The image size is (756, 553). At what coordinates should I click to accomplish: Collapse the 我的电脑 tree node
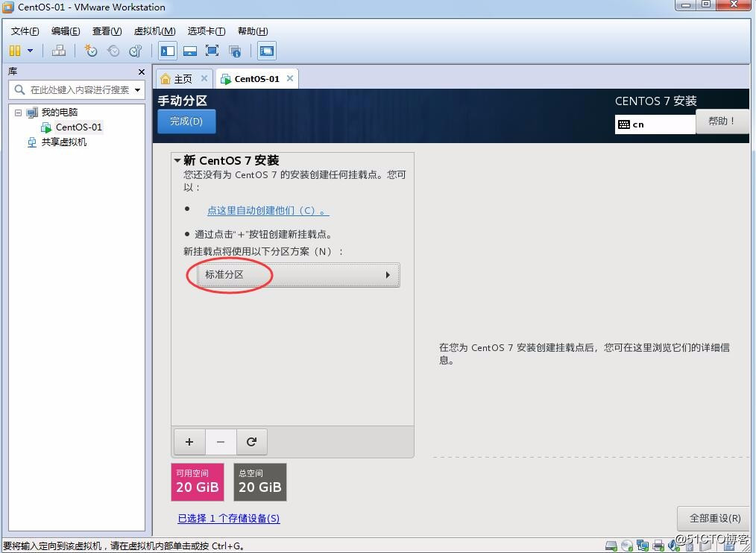tap(19, 113)
